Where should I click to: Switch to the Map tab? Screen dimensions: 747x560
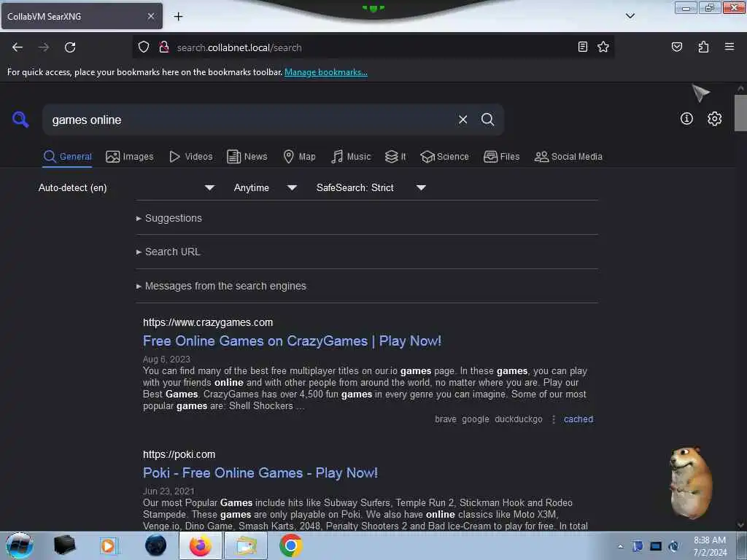[299, 157]
